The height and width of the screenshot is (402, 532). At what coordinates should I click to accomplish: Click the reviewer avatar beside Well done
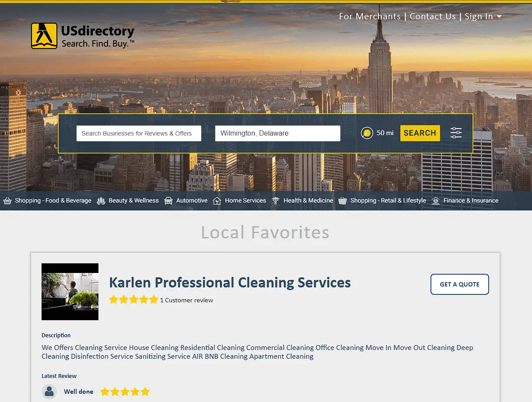49,392
